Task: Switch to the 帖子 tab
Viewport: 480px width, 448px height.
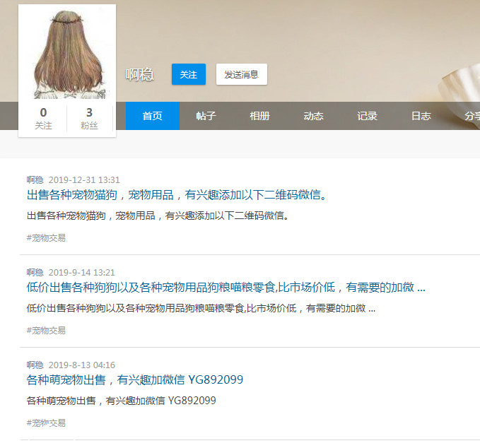Action: [x=206, y=116]
